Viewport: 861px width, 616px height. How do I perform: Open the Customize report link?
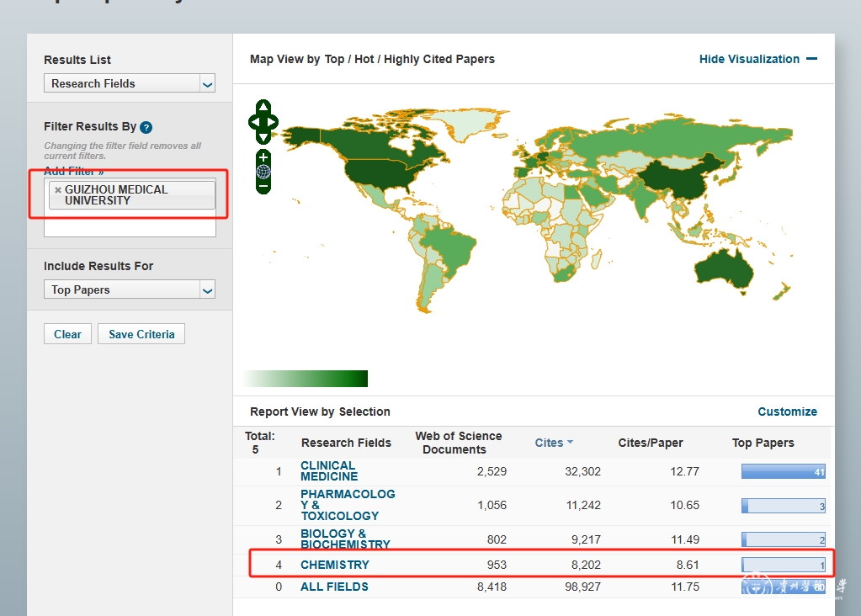[x=787, y=412]
